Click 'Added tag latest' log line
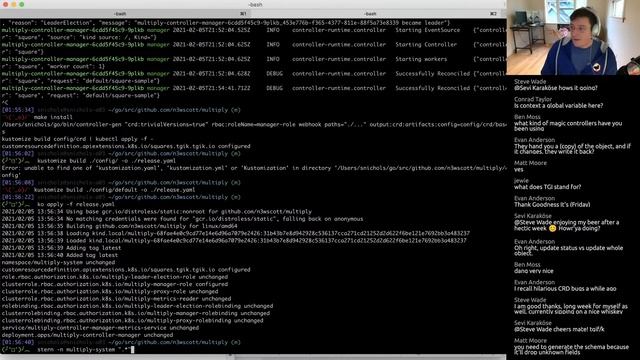Viewport: 640px width, 360px height. point(60,255)
